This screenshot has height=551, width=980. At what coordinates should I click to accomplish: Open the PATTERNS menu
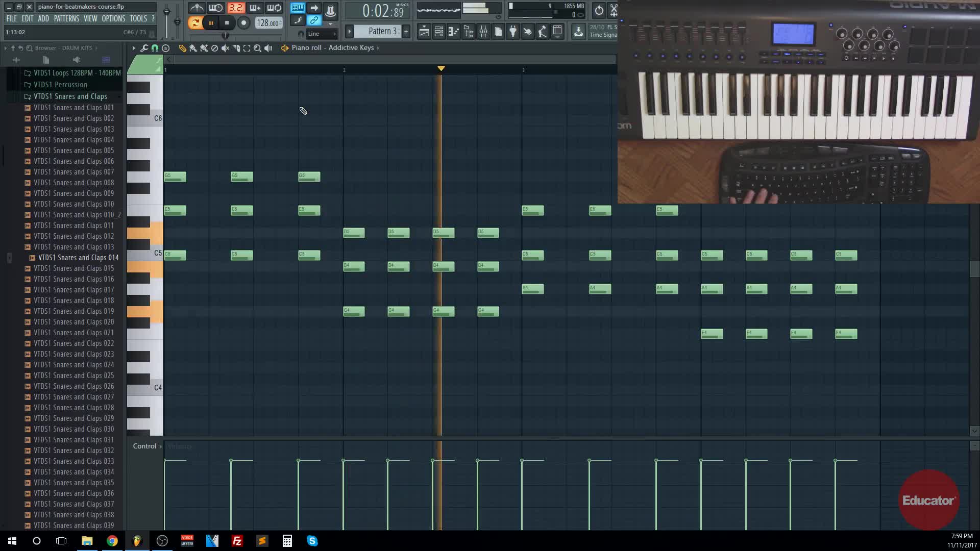pos(66,18)
